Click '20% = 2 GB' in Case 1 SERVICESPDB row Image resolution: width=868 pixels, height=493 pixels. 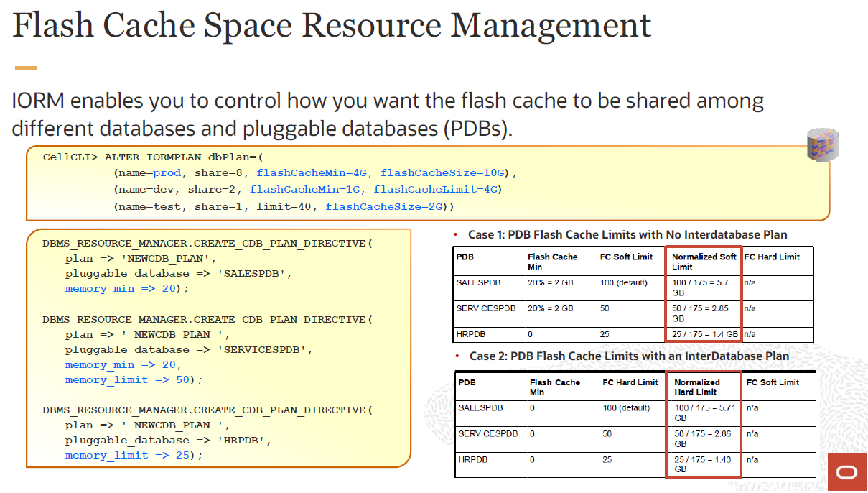click(551, 308)
